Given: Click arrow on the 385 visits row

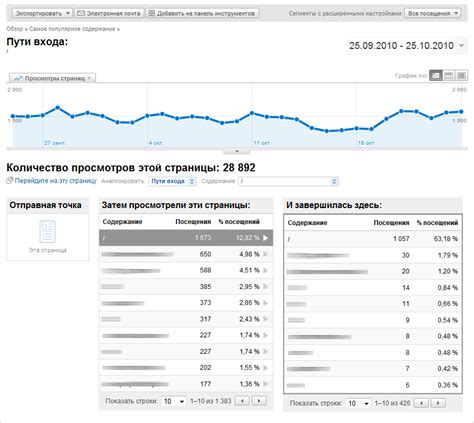Looking at the screenshot, I should tap(266, 286).
